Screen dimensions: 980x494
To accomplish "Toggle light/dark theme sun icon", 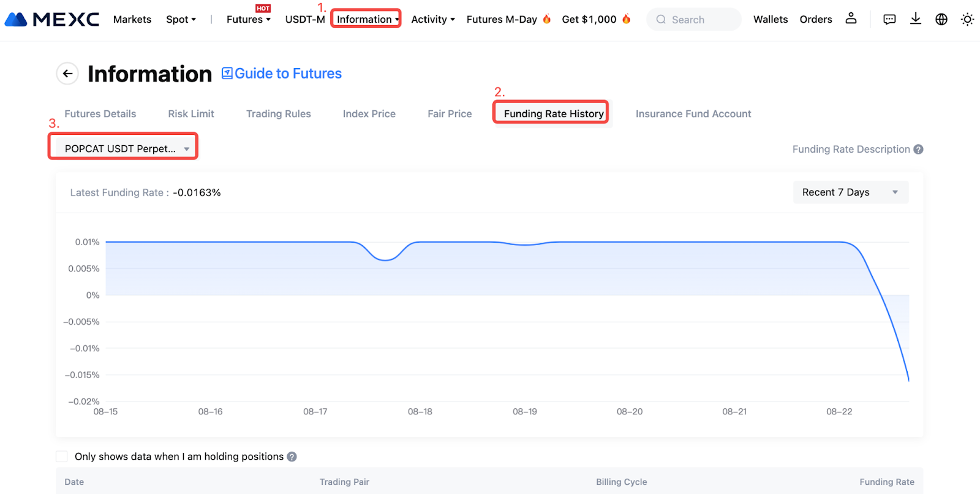I will [967, 20].
